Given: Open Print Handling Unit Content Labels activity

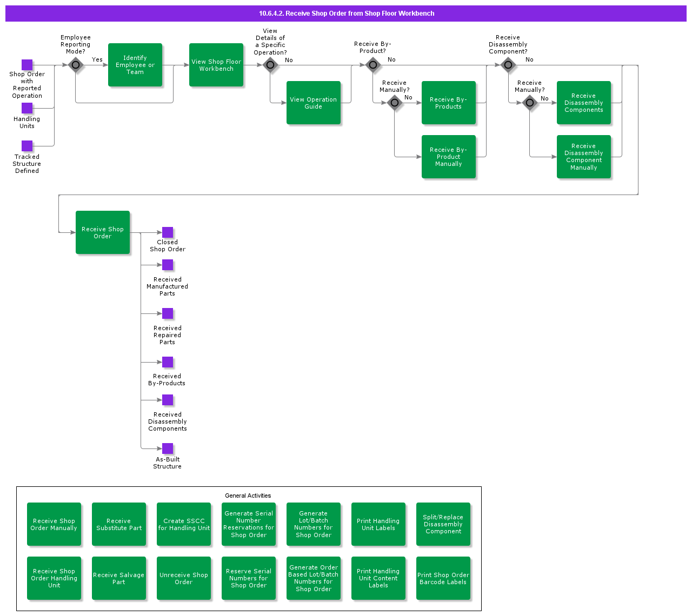Looking at the screenshot, I should 378,578.
